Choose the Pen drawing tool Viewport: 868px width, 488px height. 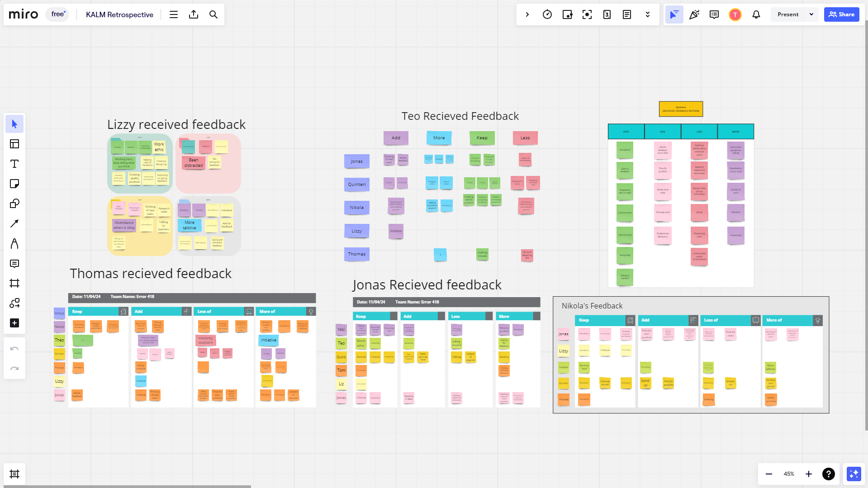click(14, 243)
